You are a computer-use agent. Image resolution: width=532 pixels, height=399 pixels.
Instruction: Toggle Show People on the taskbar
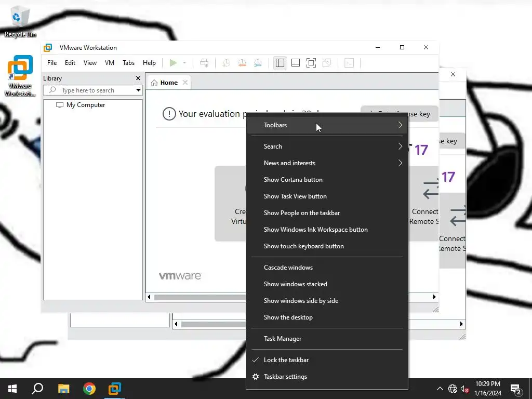click(327, 213)
